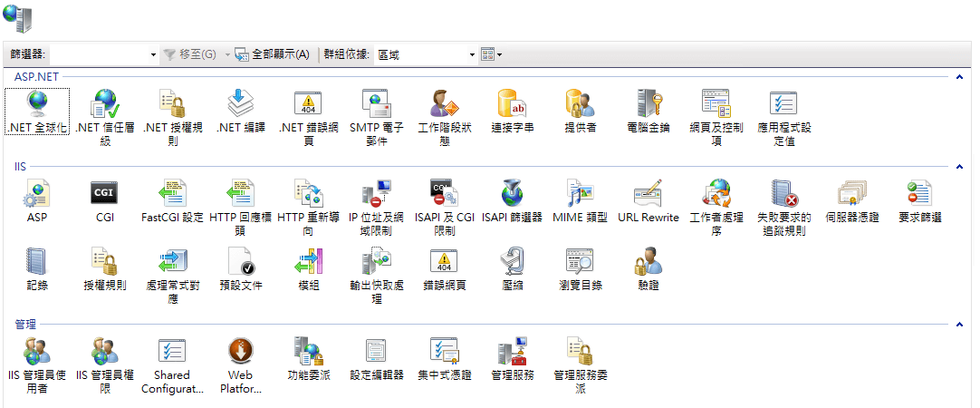The width and height of the screenshot is (980, 408).
Task: Click inside the 篩選器 text field
Action: 99,55
